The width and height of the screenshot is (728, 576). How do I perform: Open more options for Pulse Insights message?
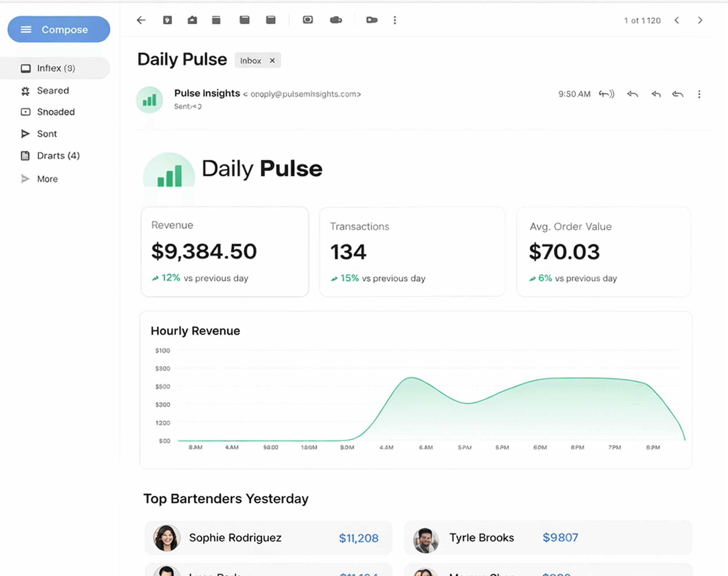(699, 94)
